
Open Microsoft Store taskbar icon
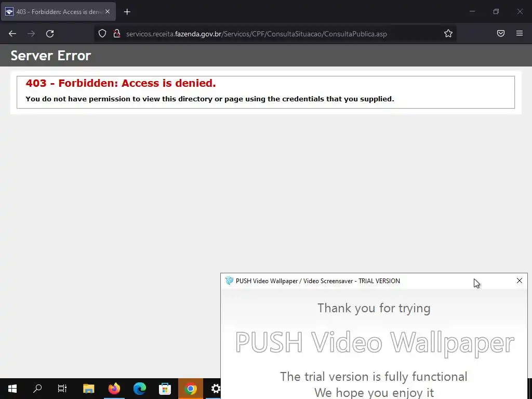(165, 389)
